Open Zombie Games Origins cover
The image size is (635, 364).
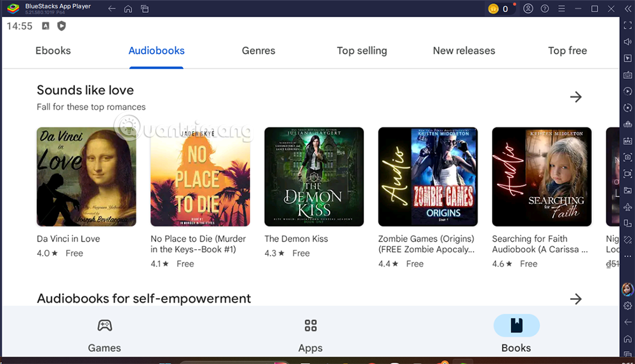(x=427, y=177)
